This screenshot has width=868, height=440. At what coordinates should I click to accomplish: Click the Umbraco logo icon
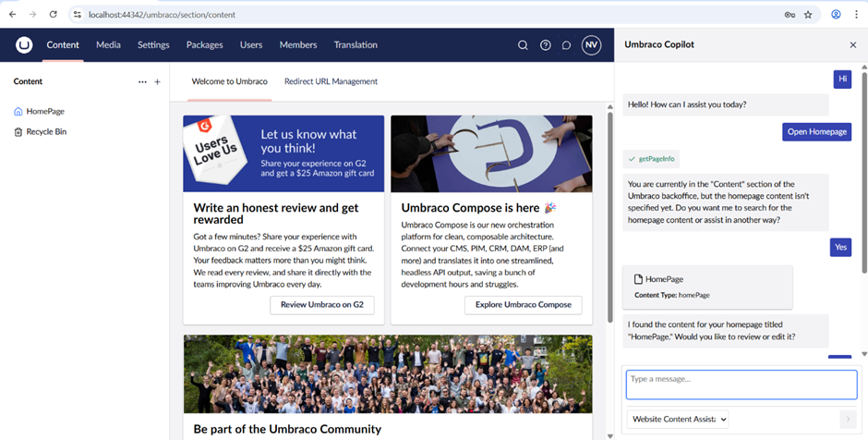pyautogui.click(x=24, y=45)
